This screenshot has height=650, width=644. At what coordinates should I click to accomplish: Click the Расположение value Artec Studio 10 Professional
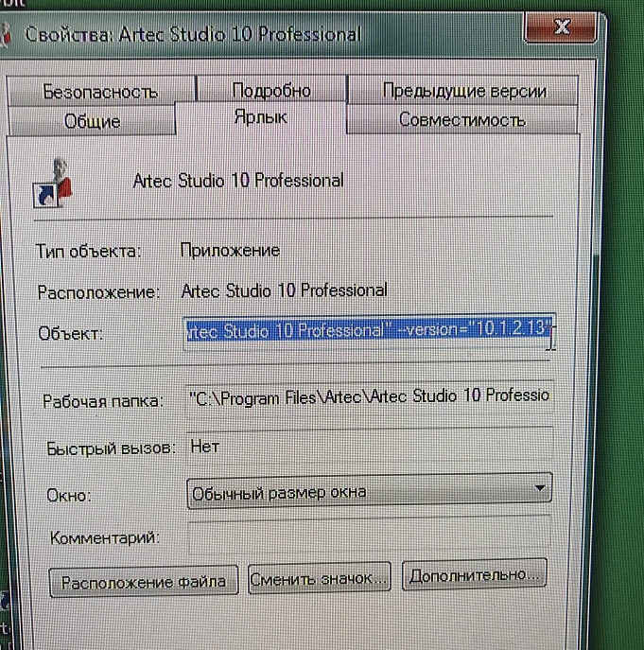285,290
